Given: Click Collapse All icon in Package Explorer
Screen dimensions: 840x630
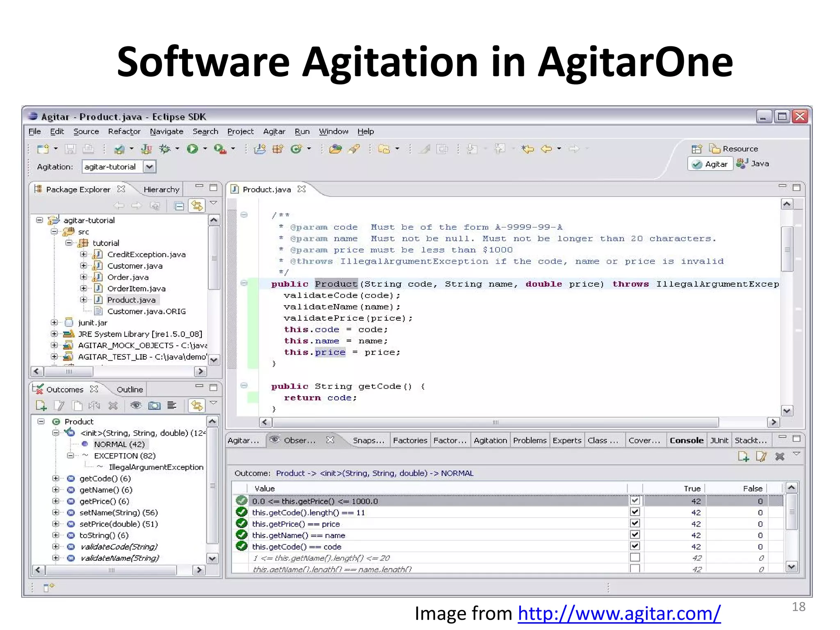Looking at the screenshot, I should [x=179, y=206].
